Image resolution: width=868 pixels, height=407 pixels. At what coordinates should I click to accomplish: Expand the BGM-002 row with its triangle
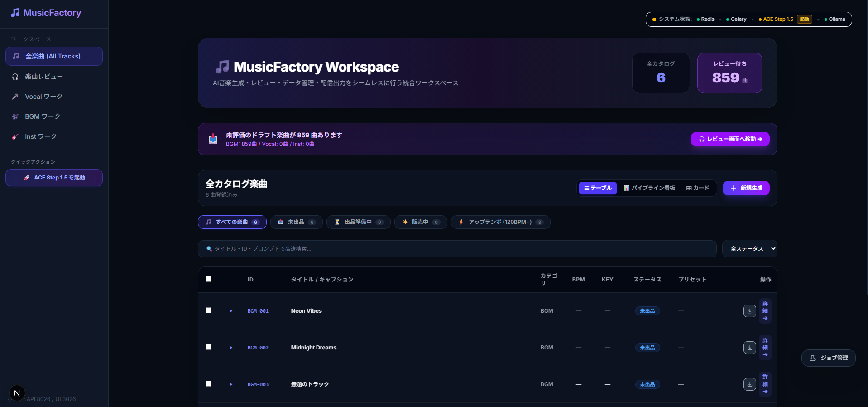(231, 348)
